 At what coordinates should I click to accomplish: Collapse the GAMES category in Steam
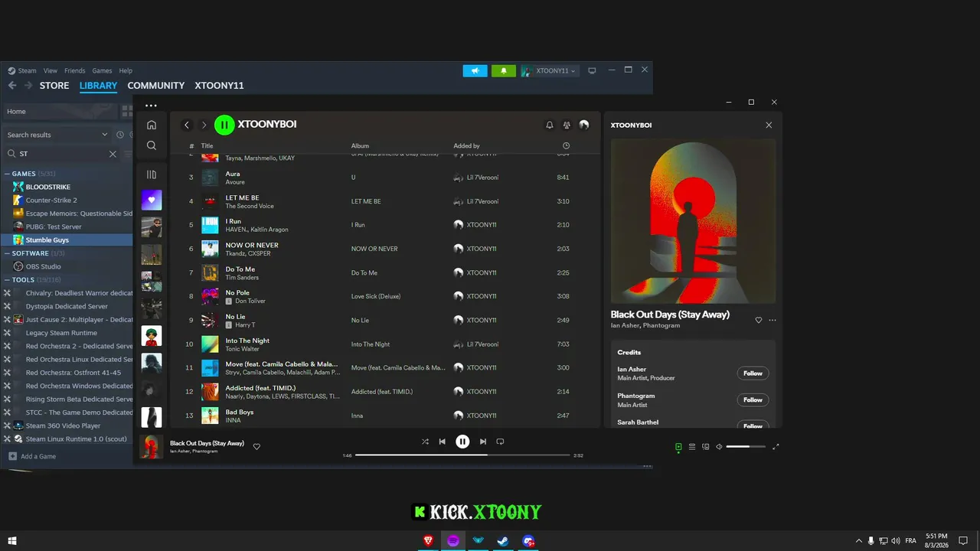[x=7, y=174]
